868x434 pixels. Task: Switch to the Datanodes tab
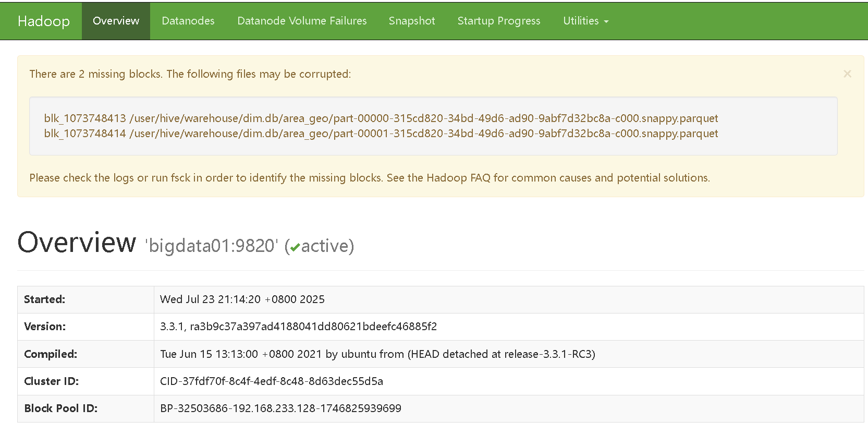[188, 21]
